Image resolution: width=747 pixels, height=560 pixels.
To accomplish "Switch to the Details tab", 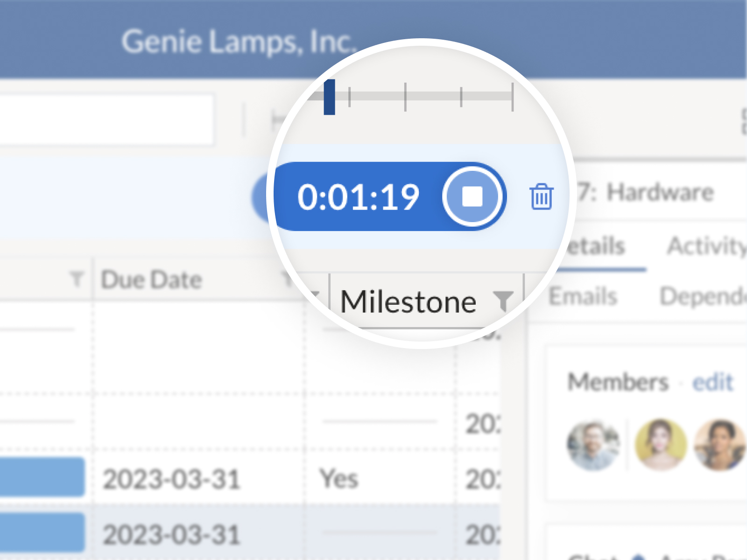I will [x=597, y=246].
